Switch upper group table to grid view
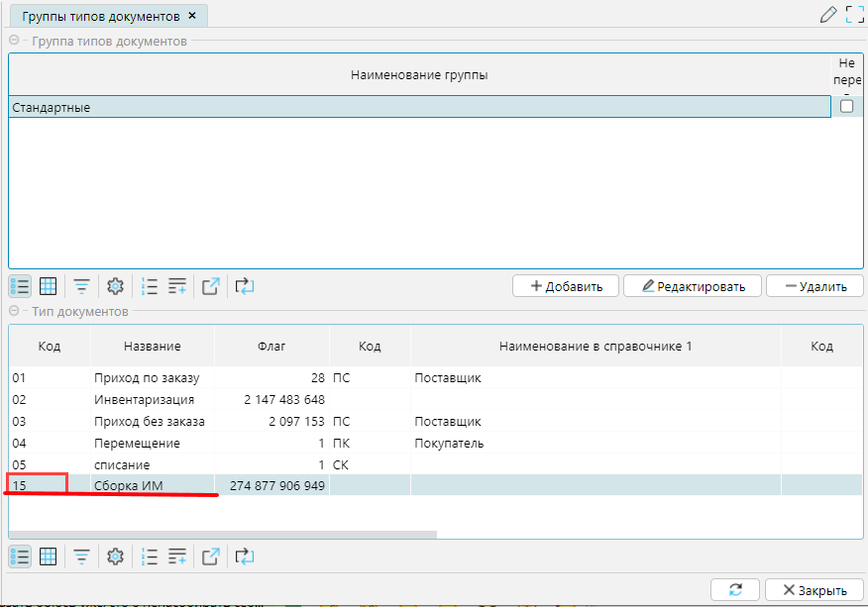This screenshot has height=607, width=868. (x=48, y=286)
